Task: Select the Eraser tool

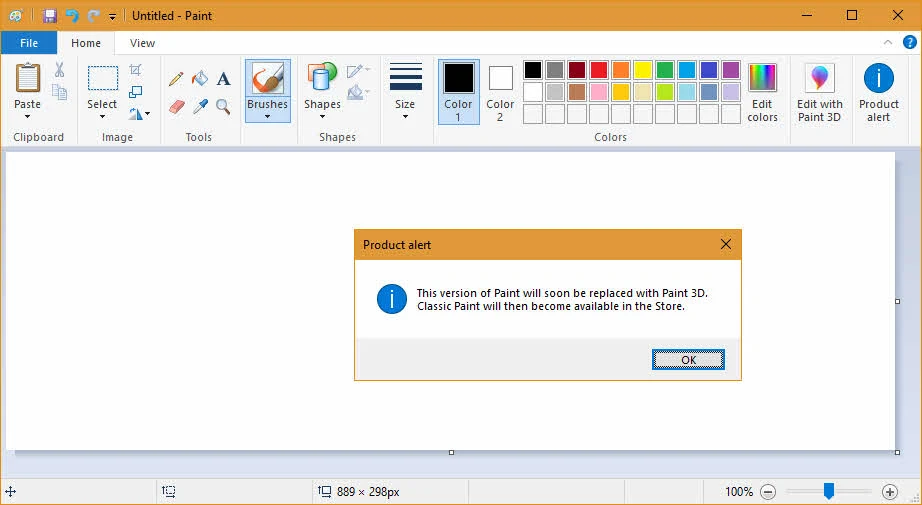Action: tap(176, 106)
